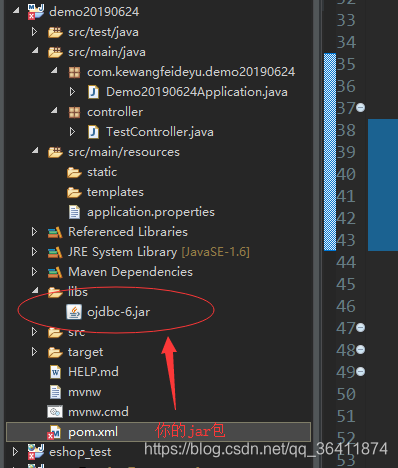This screenshot has width=398, height=468.
Task: Toggle code folding at line 48
Action: [361, 350]
